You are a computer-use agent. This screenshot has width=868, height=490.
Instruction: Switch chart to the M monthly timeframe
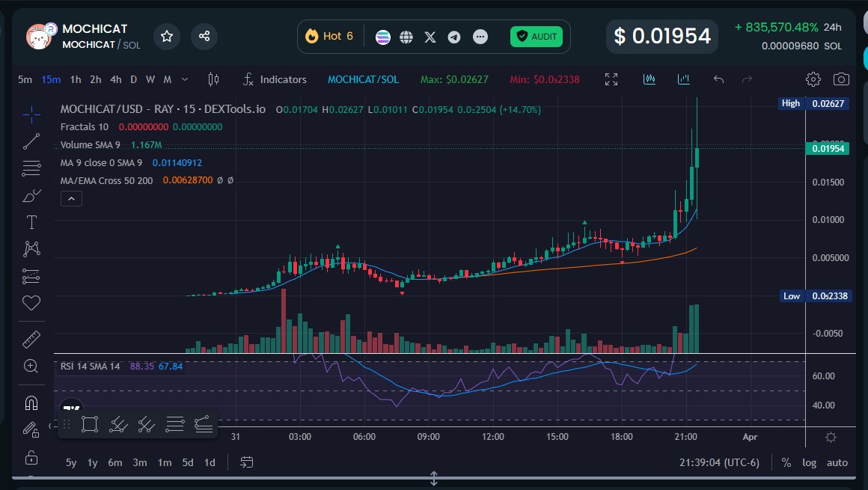(x=167, y=80)
